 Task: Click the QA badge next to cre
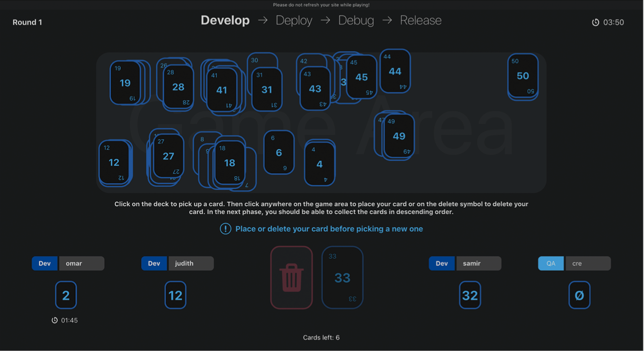[x=551, y=263]
